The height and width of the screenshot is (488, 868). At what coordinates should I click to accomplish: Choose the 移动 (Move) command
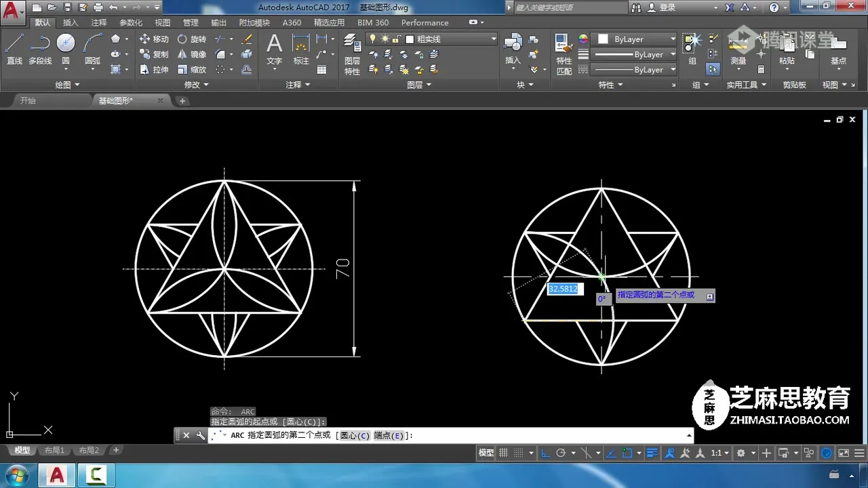(x=154, y=39)
